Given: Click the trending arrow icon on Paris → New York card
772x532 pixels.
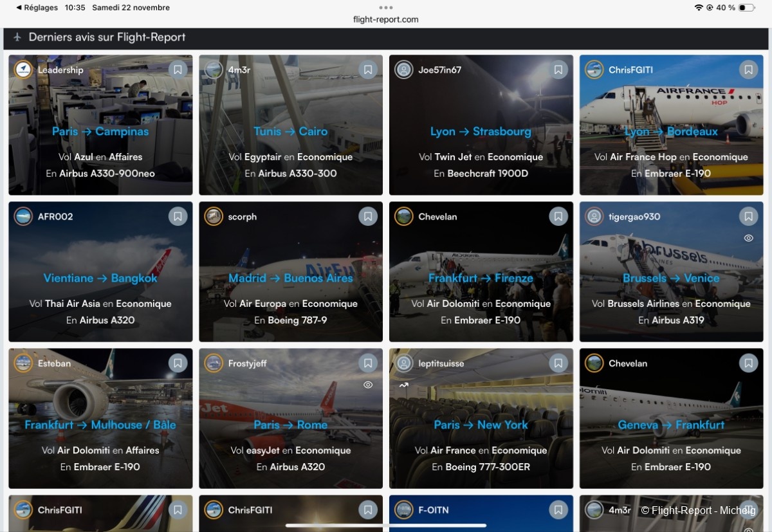Looking at the screenshot, I should click(x=403, y=385).
